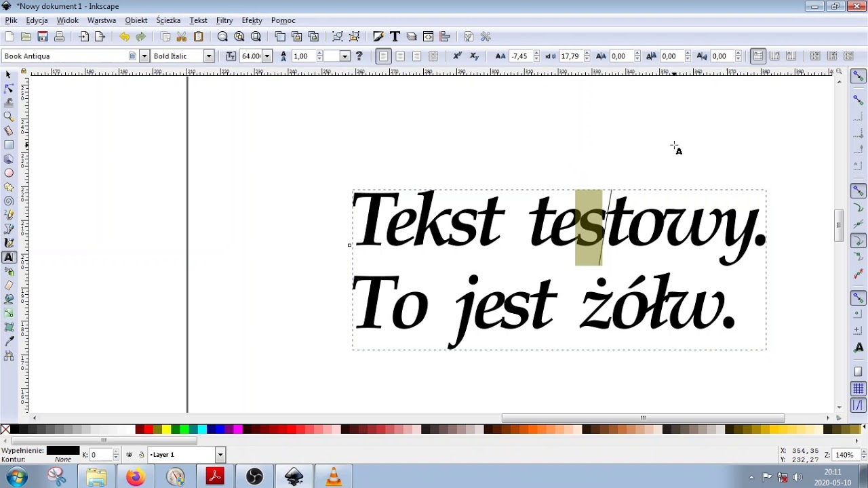Open the XML editor icon
868x488 pixels.
[428, 37]
